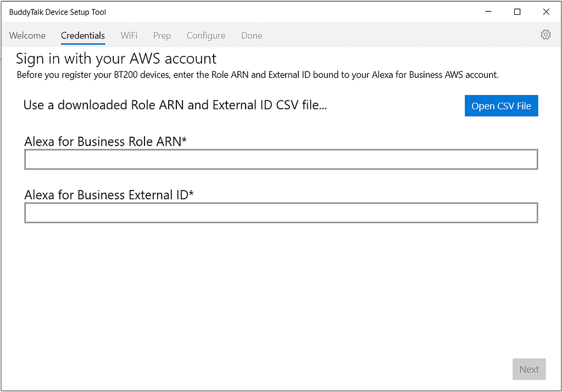The width and height of the screenshot is (562, 392).
Task: Click the 'Alexa for Business External ID*' label
Action: (109, 195)
